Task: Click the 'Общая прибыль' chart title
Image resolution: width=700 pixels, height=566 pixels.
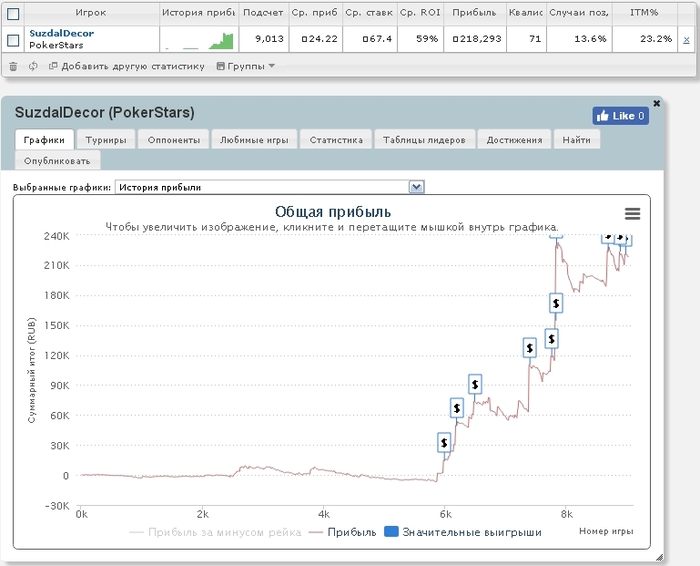Action: pyautogui.click(x=333, y=212)
